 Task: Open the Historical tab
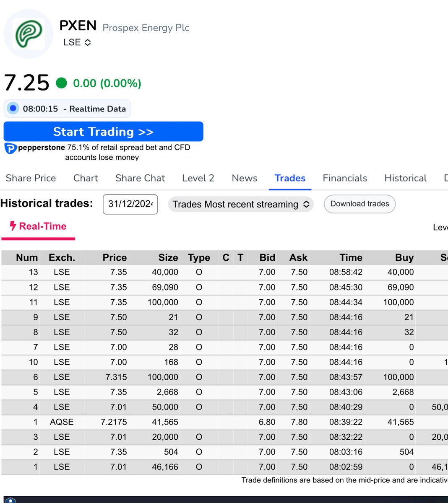405,178
